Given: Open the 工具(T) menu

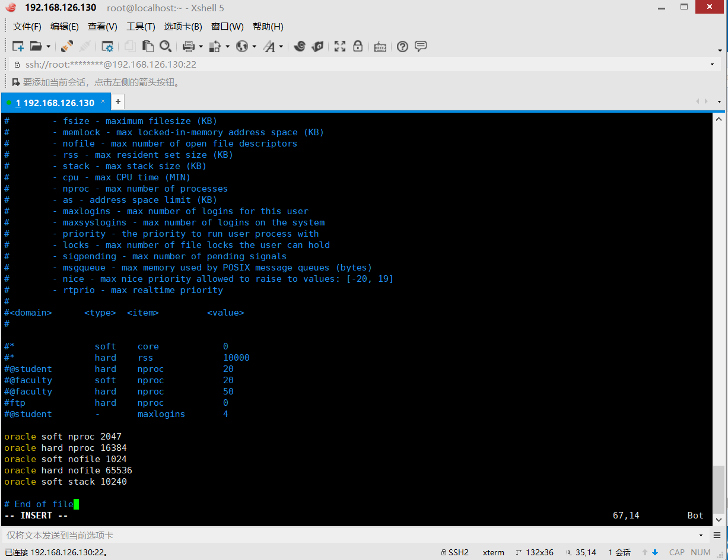Looking at the screenshot, I should point(141,27).
